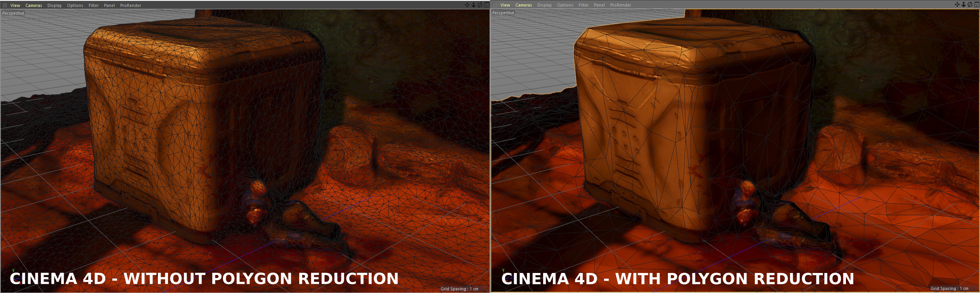
Task: Click move camera icon in right viewport
Action: (x=957, y=4)
